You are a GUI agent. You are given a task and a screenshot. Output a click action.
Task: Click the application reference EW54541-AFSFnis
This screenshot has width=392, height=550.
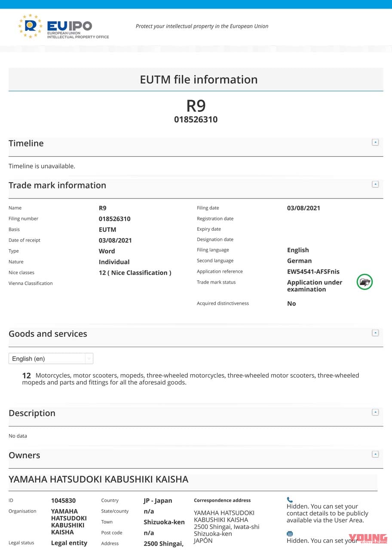pyautogui.click(x=313, y=272)
